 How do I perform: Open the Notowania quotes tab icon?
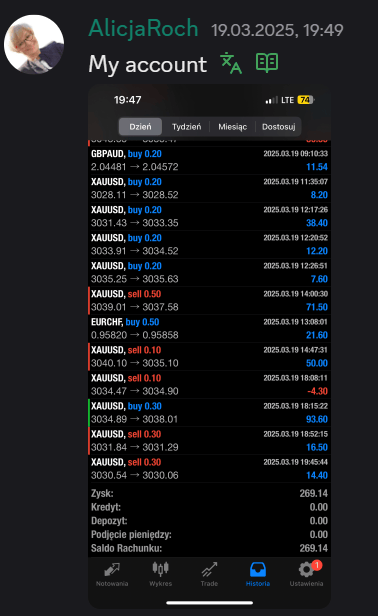coord(112,569)
